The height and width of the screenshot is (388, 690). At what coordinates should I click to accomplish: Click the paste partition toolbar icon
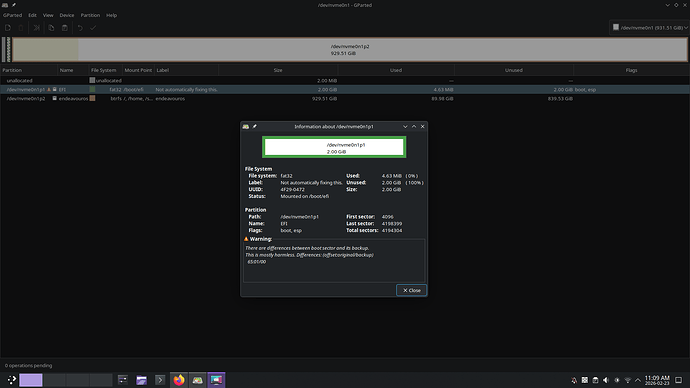click(x=65, y=28)
